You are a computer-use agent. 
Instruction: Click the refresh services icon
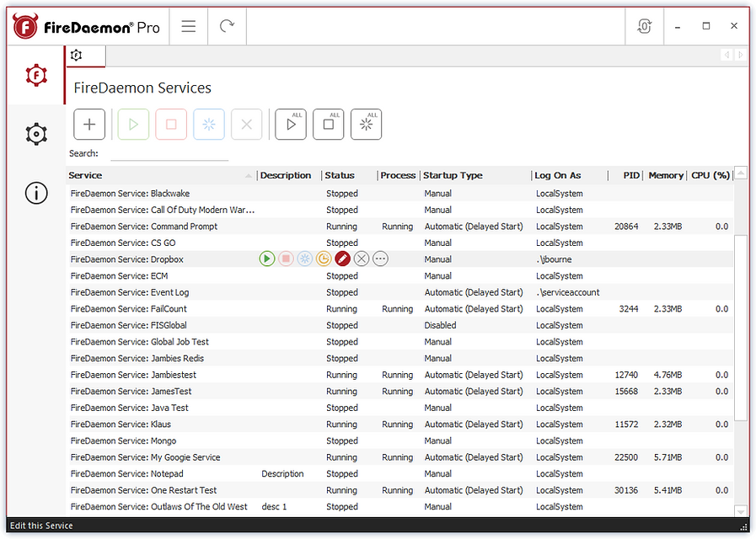click(227, 26)
